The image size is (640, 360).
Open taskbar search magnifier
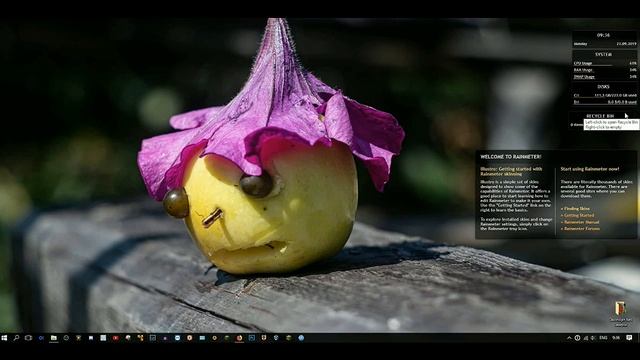coord(16,338)
